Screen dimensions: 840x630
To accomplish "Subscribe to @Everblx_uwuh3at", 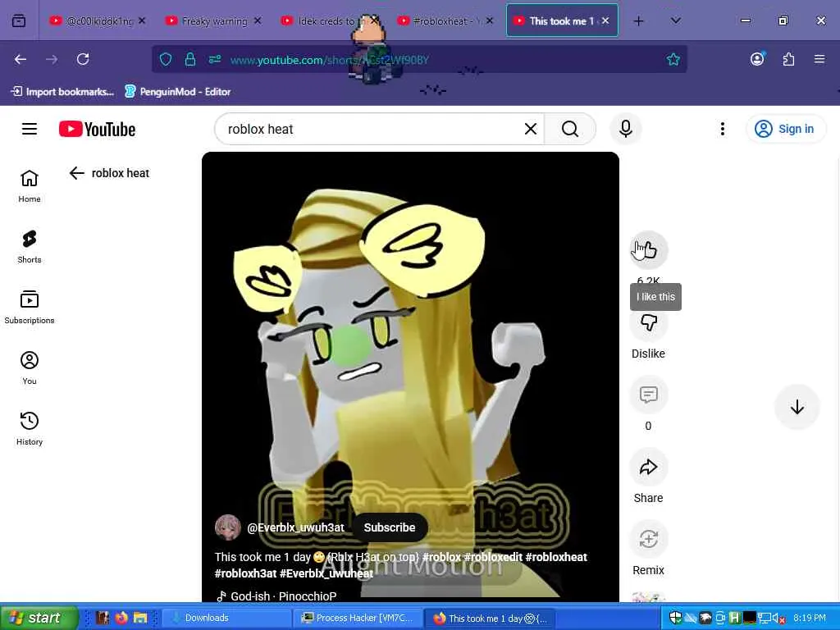I will click(390, 527).
